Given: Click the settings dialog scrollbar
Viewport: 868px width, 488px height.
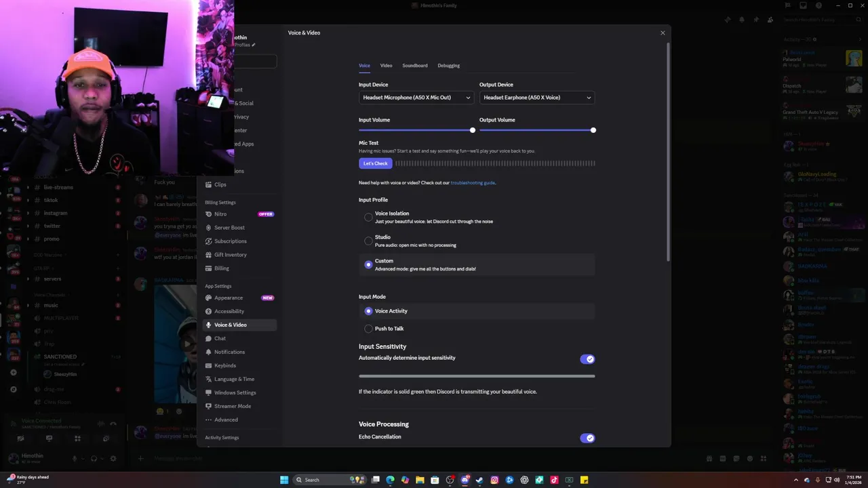Looking at the screenshot, I should click(669, 152).
